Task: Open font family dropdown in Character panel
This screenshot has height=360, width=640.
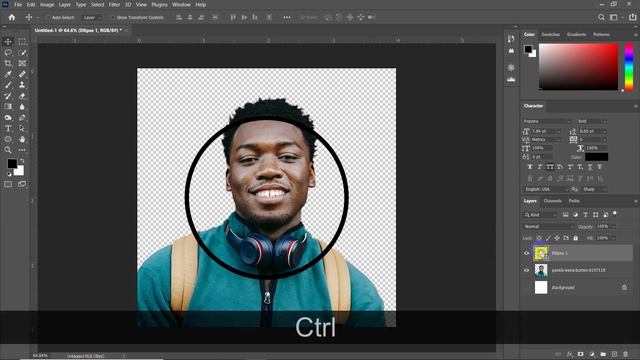Action: click(x=547, y=121)
